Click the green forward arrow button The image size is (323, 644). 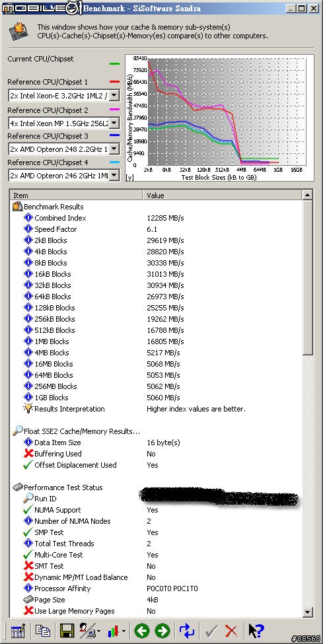tap(162, 630)
